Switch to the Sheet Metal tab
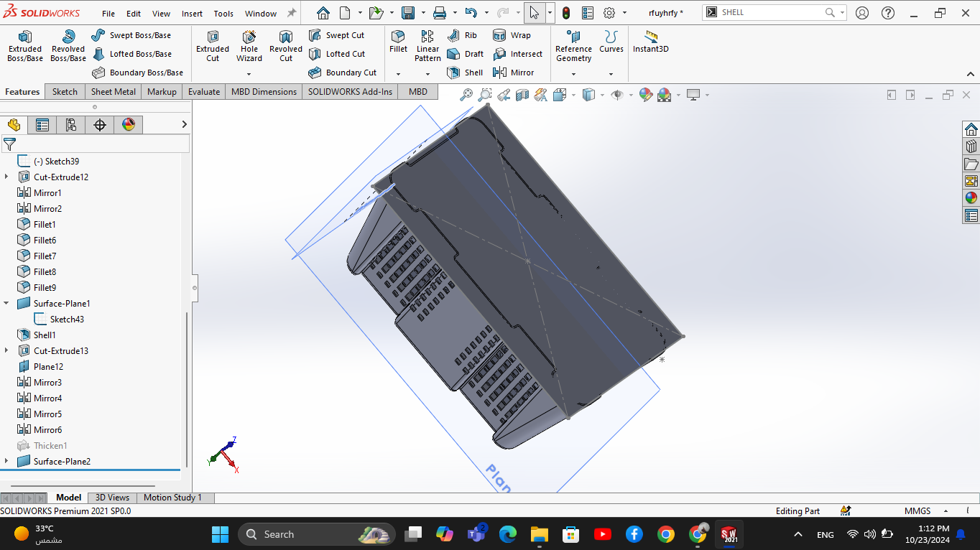This screenshot has width=980, height=550. click(113, 91)
